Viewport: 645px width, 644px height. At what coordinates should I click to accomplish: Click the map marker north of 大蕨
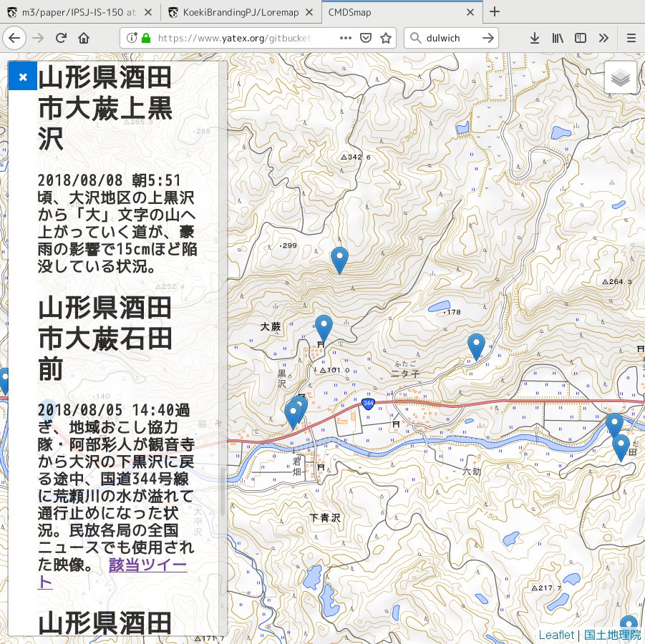pos(340,260)
